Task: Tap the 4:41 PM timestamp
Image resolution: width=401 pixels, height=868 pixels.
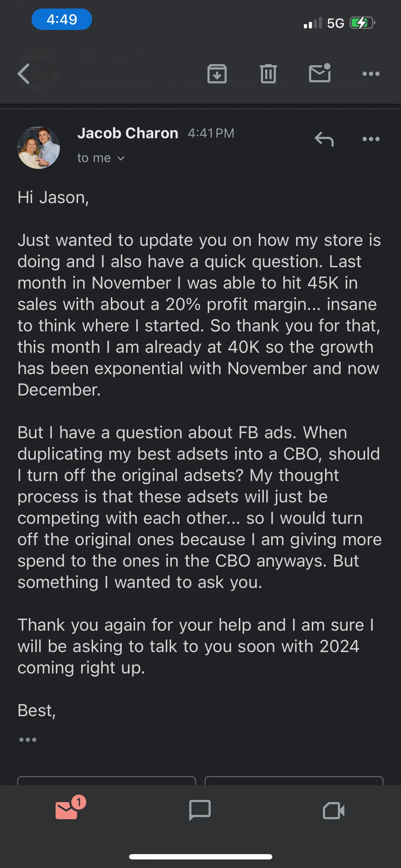Action: (x=211, y=133)
